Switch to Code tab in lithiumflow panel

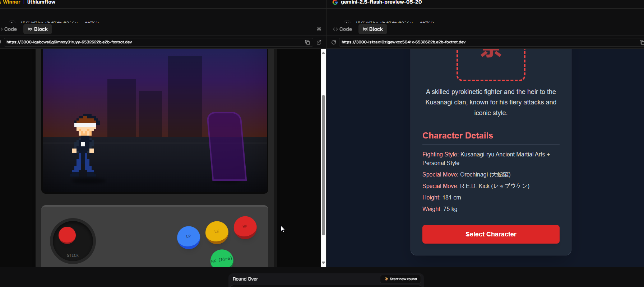9,29
